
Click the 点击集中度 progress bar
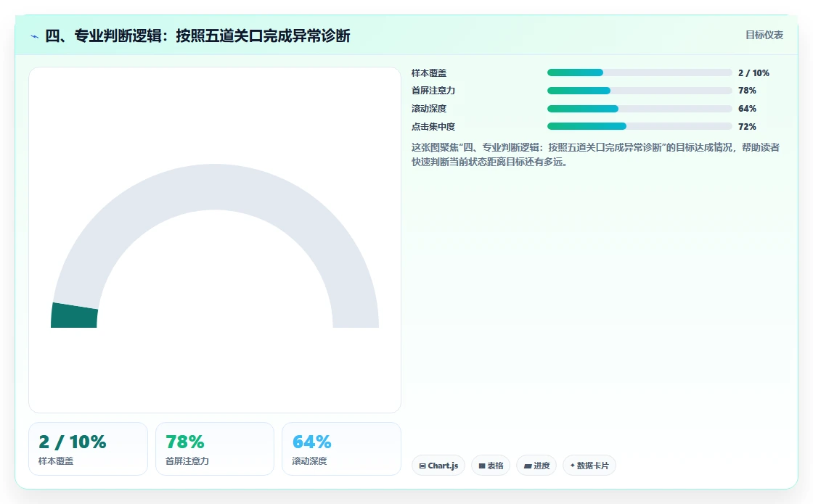coord(640,126)
